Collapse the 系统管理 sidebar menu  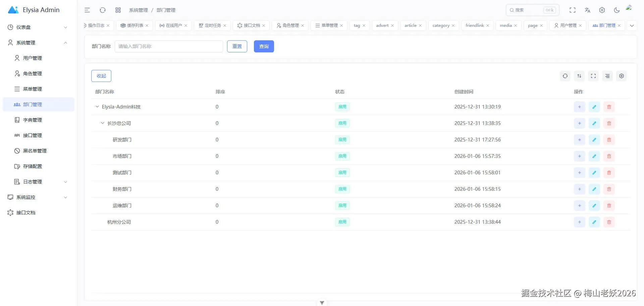point(38,43)
